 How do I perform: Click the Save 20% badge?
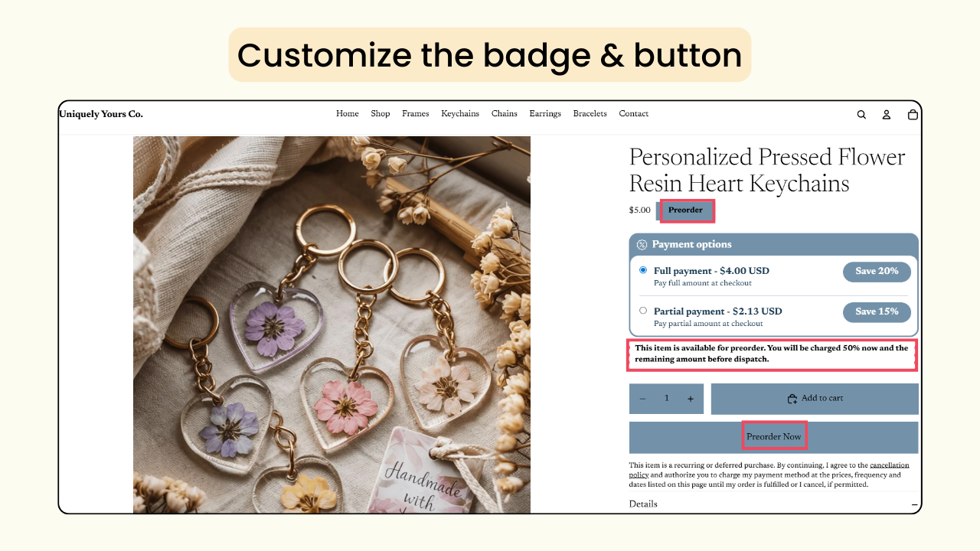tap(877, 272)
